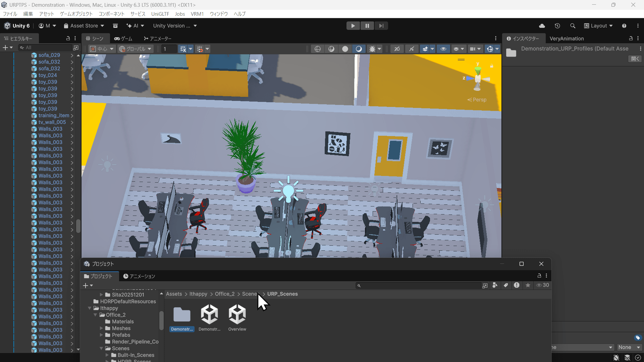This screenshot has width=644, height=362.
Task: Open the Package Manager box icon
Action: pyautogui.click(x=115, y=26)
